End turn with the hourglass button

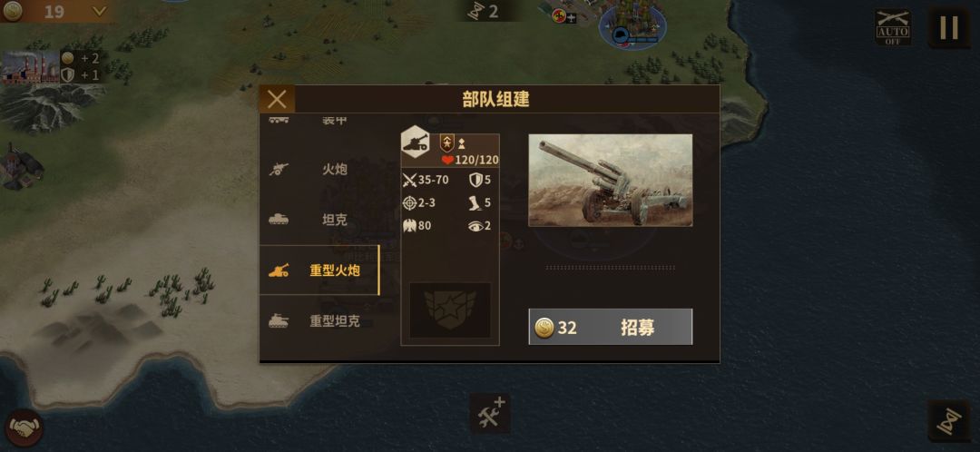click(949, 422)
